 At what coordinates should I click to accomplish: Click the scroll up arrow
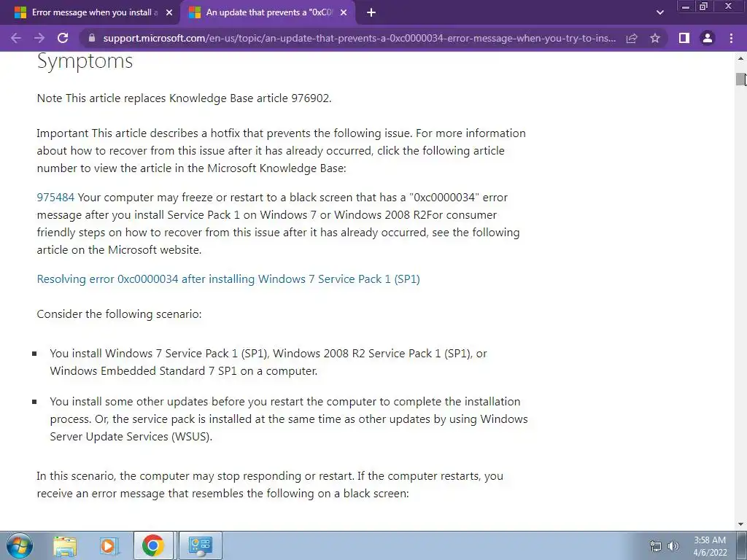[x=741, y=58]
